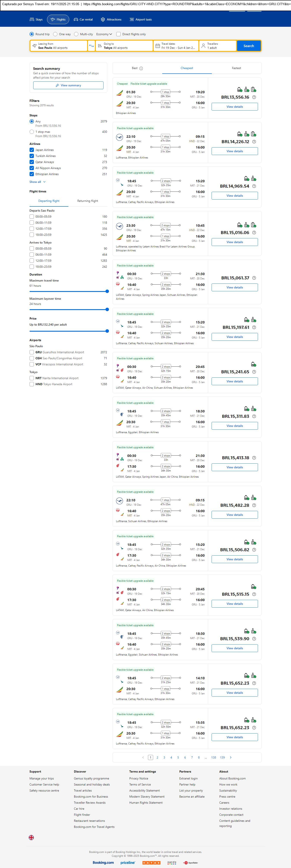
Task: Click the next page arrow in pagination
Action: [230, 757]
